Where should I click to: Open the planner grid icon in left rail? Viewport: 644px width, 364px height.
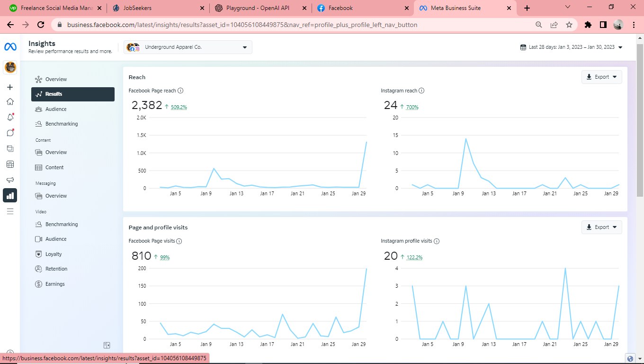click(x=10, y=164)
